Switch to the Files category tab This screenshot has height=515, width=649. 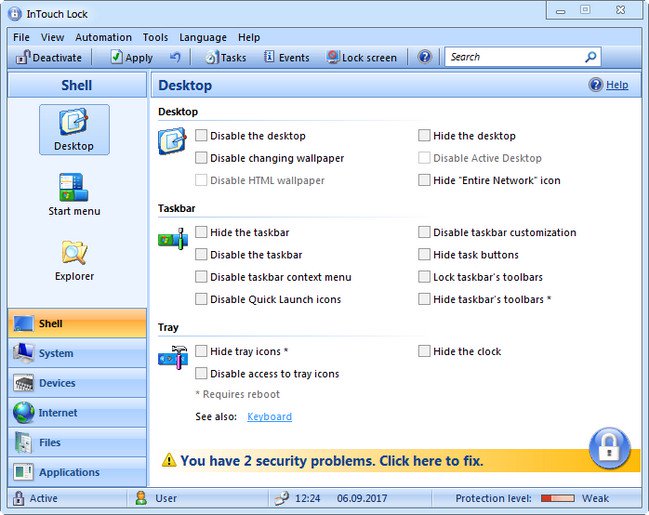point(77,443)
